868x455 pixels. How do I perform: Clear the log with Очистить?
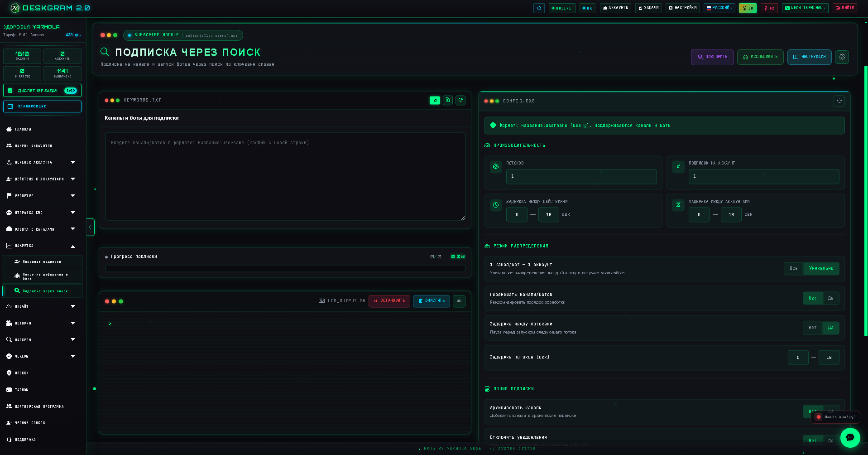(x=431, y=301)
